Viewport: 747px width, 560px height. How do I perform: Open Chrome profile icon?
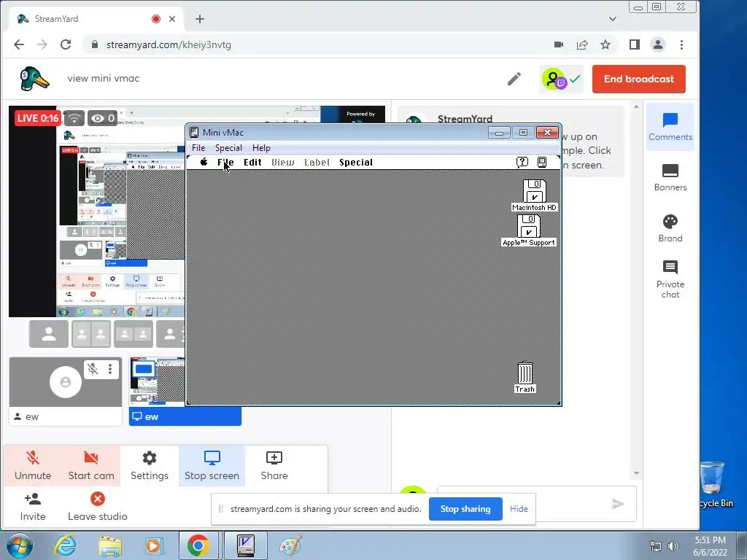[658, 44]
